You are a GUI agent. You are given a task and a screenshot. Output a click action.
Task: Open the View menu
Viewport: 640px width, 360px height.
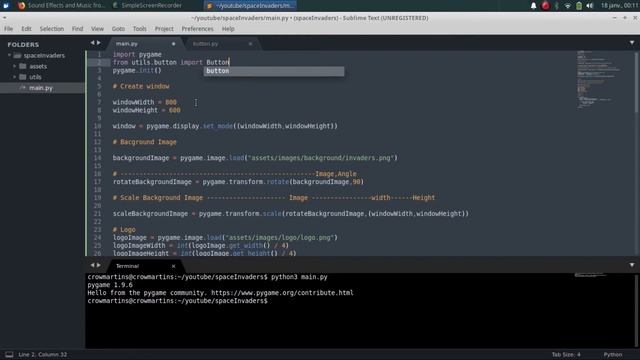coord(97,29)
